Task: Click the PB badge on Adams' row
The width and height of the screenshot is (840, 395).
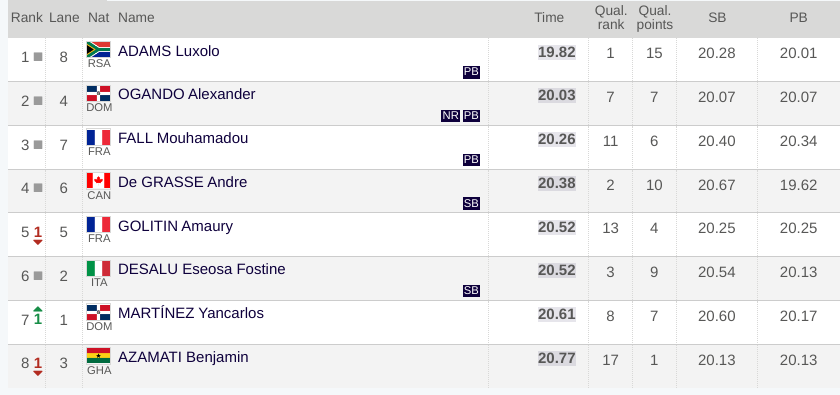Action: (x=471, y=72)
